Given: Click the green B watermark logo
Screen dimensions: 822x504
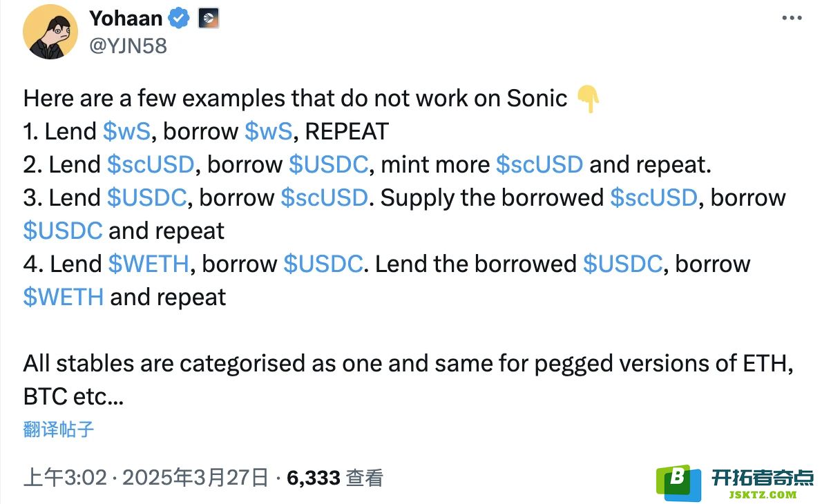Looking at the screenshot, I should coord(678,483).
